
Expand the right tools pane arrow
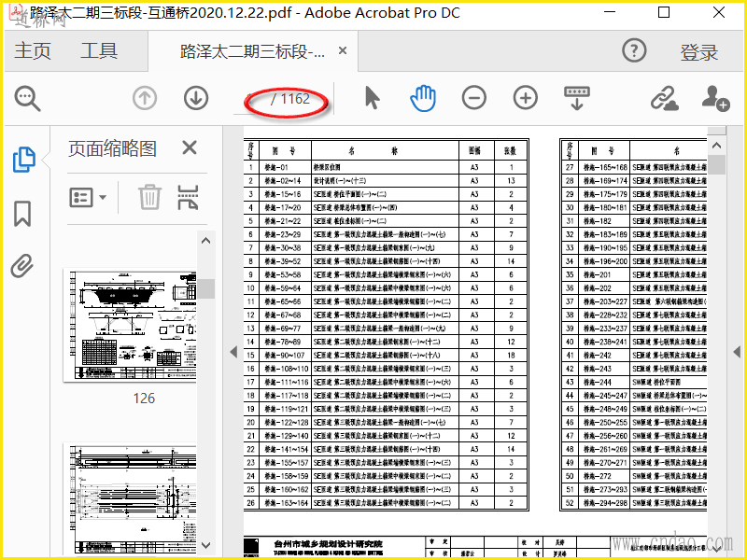[737, 352]
